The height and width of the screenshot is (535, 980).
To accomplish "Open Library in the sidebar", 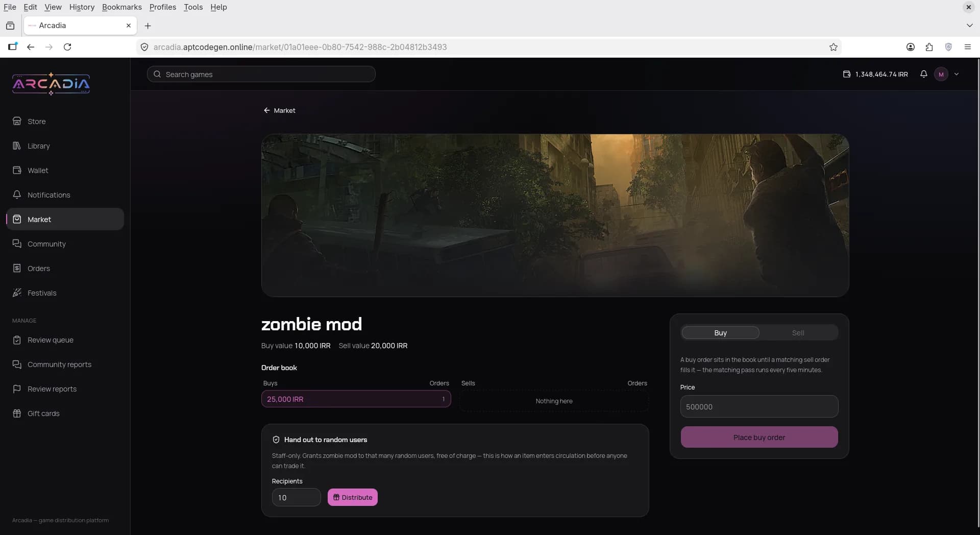I will click(65, 146).
